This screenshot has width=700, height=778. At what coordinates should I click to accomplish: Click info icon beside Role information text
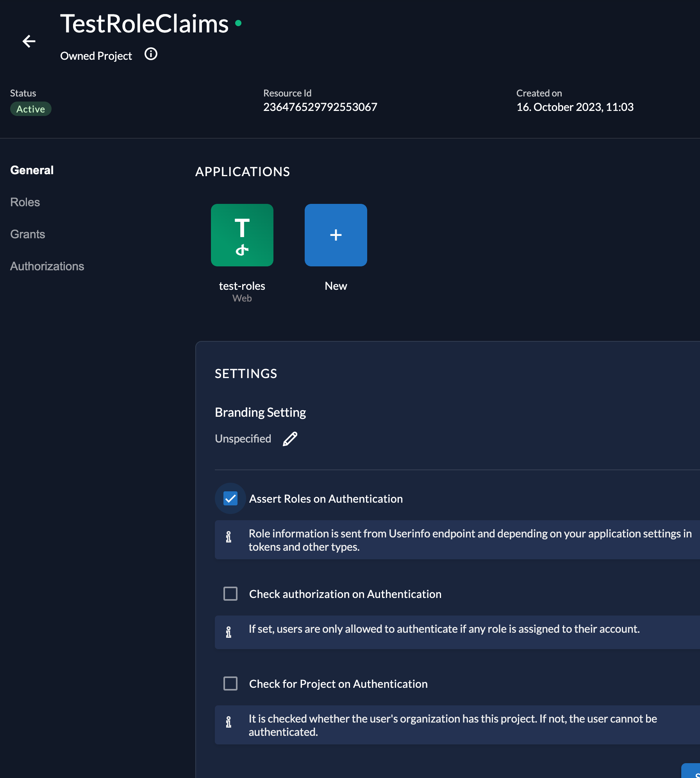pos(229,537)
